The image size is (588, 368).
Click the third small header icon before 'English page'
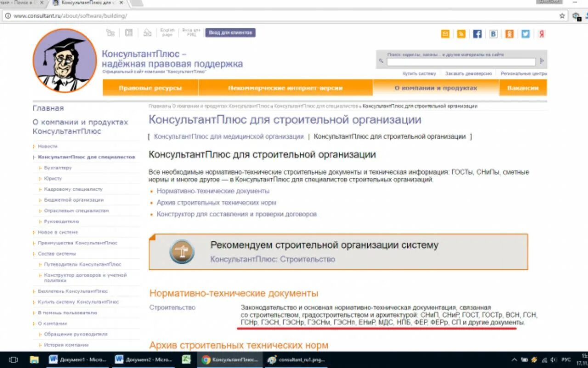click(x=147, y=33)
